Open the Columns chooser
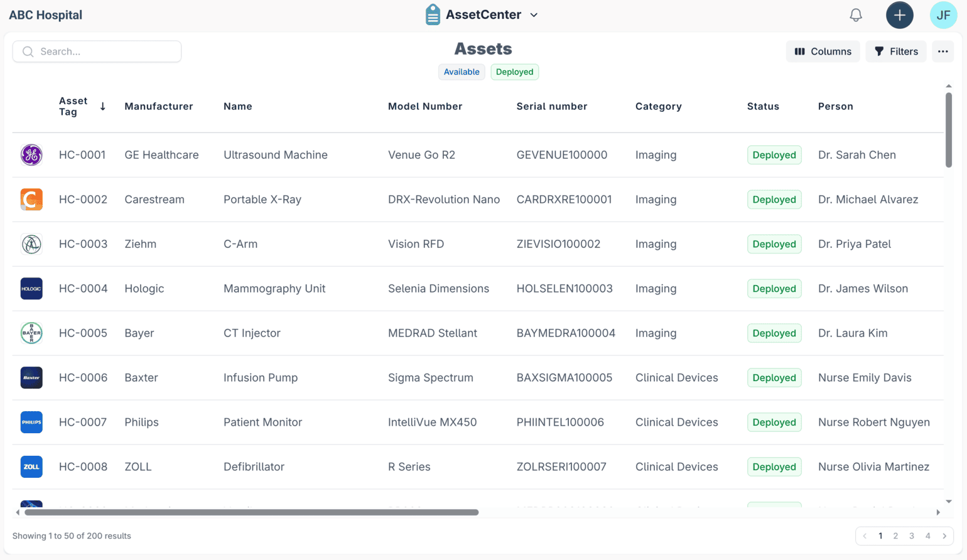The image size is (967, 560). [823, 51]
